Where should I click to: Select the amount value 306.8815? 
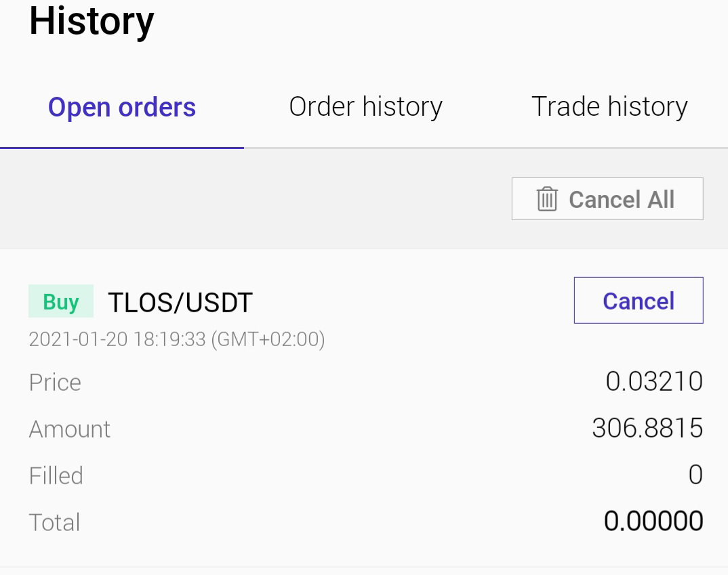click(x=648, y=428)
